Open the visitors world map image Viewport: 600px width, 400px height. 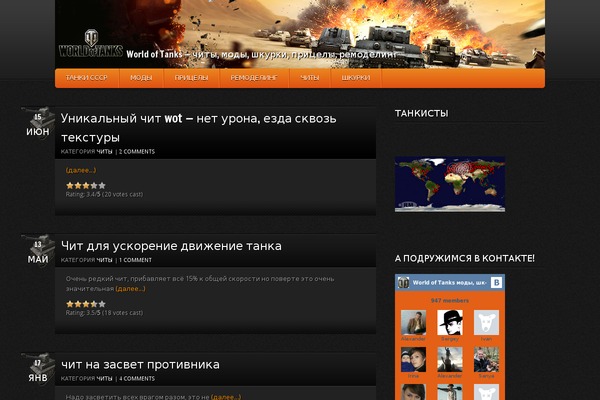tap(450, 184)
